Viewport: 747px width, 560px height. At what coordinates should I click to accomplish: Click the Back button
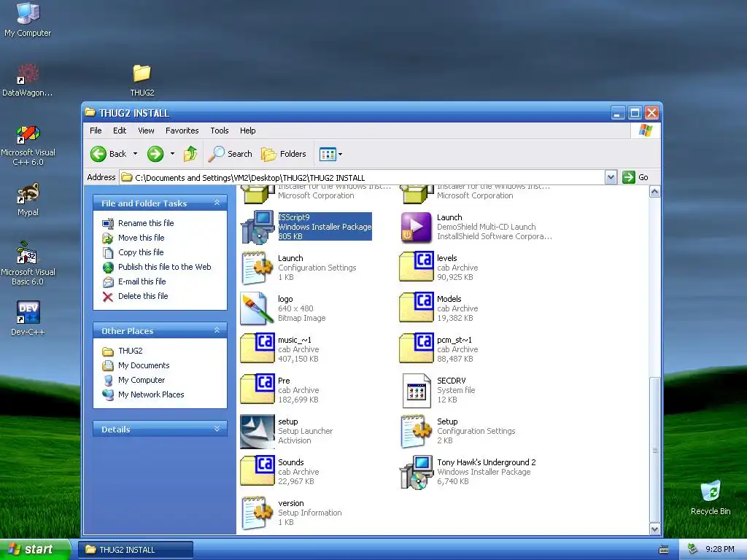[x=109, y=154]
